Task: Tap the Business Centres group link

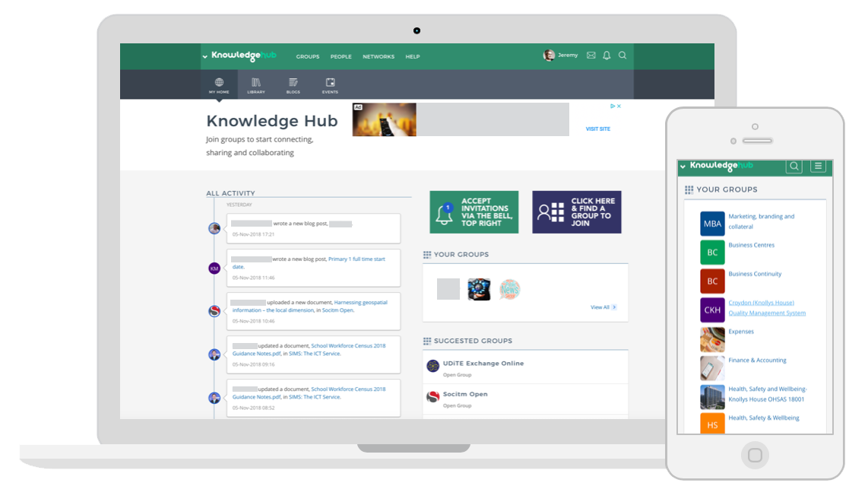Action: pos(751,245)
